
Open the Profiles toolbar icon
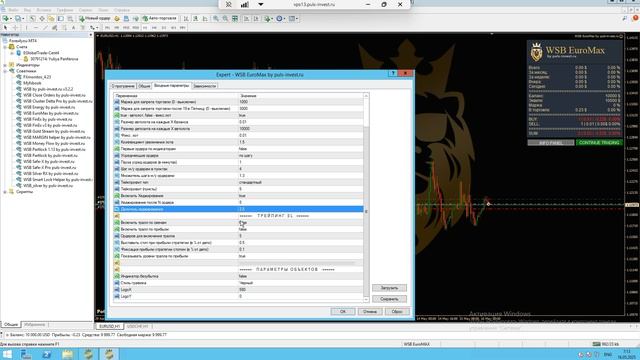point(19,18)
